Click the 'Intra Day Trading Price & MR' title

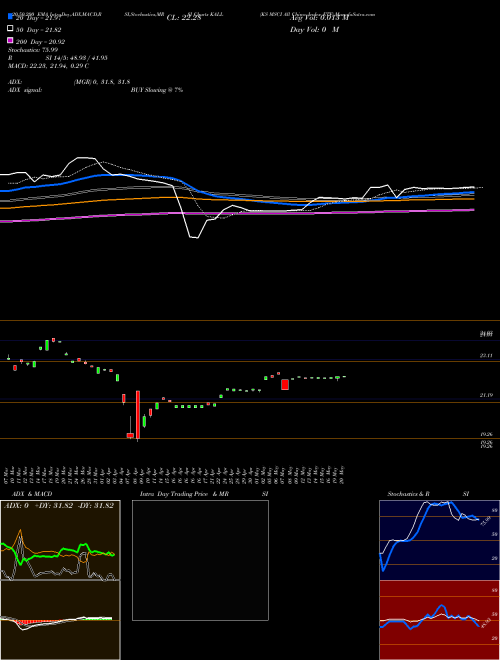[x=184, y=494]
